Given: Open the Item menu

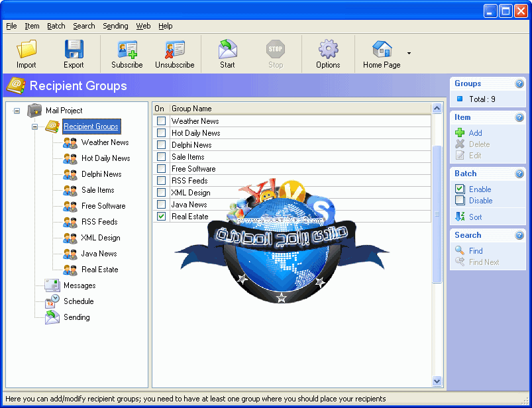Looking at the screenshot, I should (x=32, y=26).
